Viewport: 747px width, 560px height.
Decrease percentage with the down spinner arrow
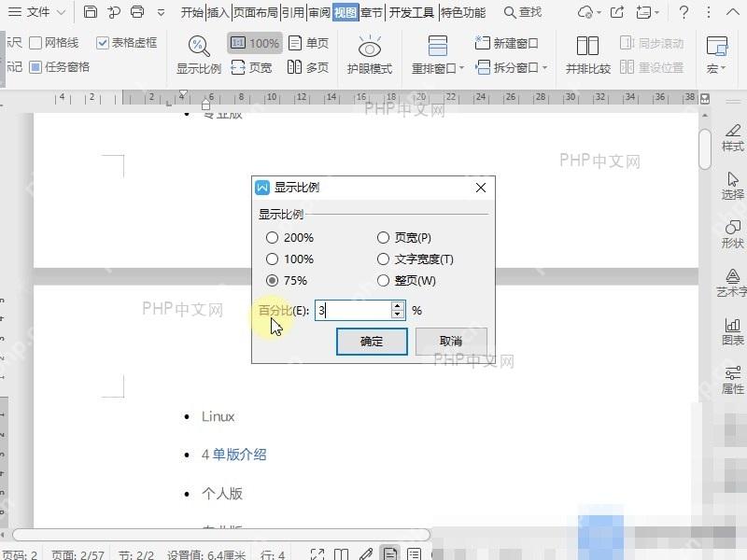pos(398,315)
